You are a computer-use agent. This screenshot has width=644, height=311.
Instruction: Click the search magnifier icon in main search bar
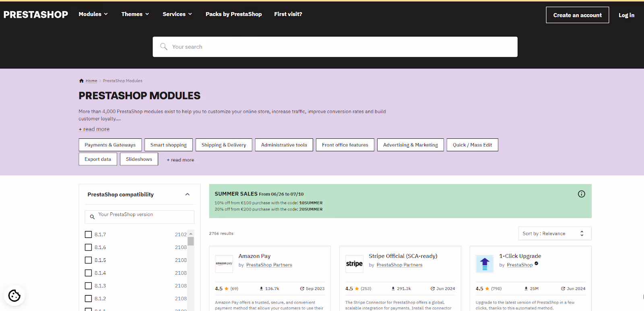pos(164,47)
